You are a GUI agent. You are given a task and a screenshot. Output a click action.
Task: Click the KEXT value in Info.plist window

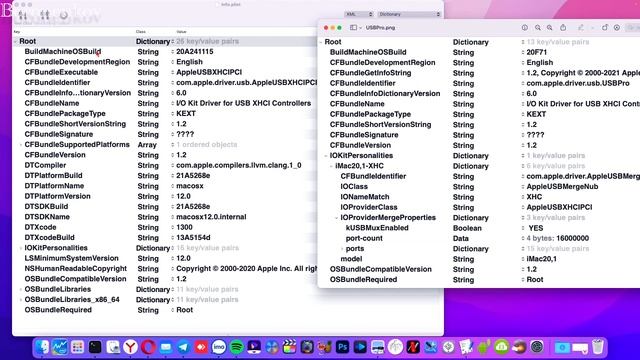click(186, 113)
